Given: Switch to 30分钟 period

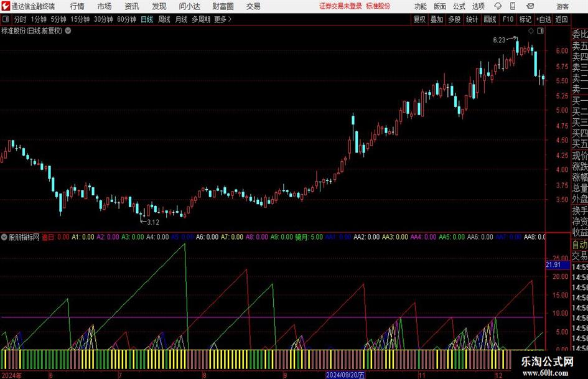Looking at the screenshot, I should 103,19.
